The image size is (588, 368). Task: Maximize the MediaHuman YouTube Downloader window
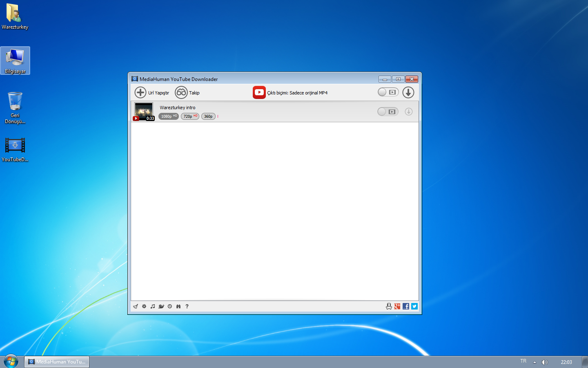click(x=398, y=79)
